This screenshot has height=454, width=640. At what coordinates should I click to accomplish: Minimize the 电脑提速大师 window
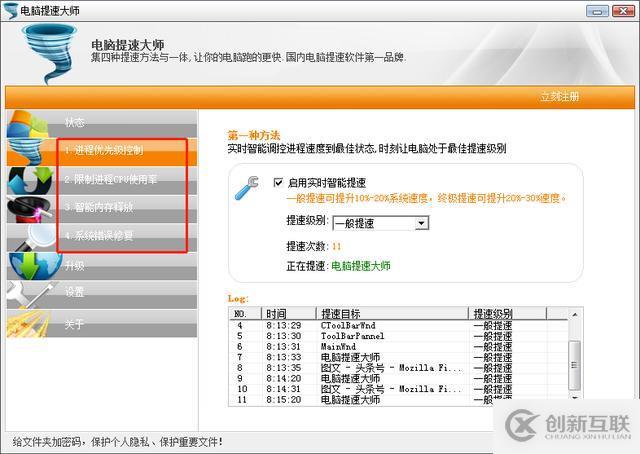coord(597,11)
